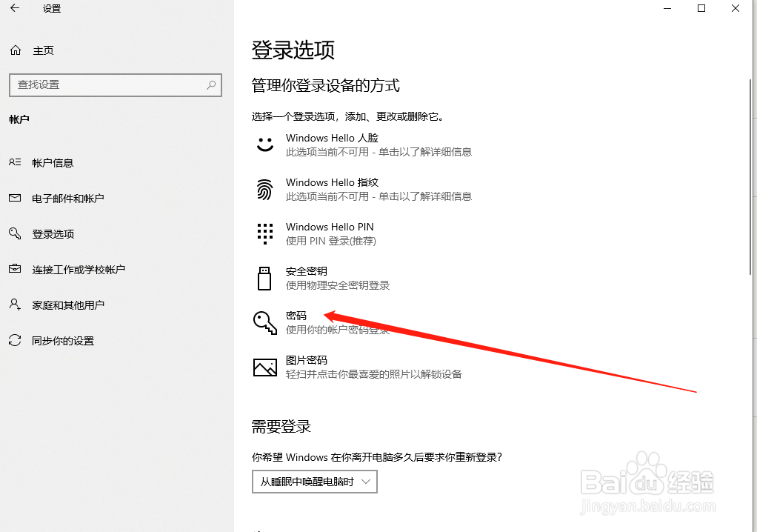Click the password key icon
This screenshot has width=757, height=532.
(x=264, y=322)
